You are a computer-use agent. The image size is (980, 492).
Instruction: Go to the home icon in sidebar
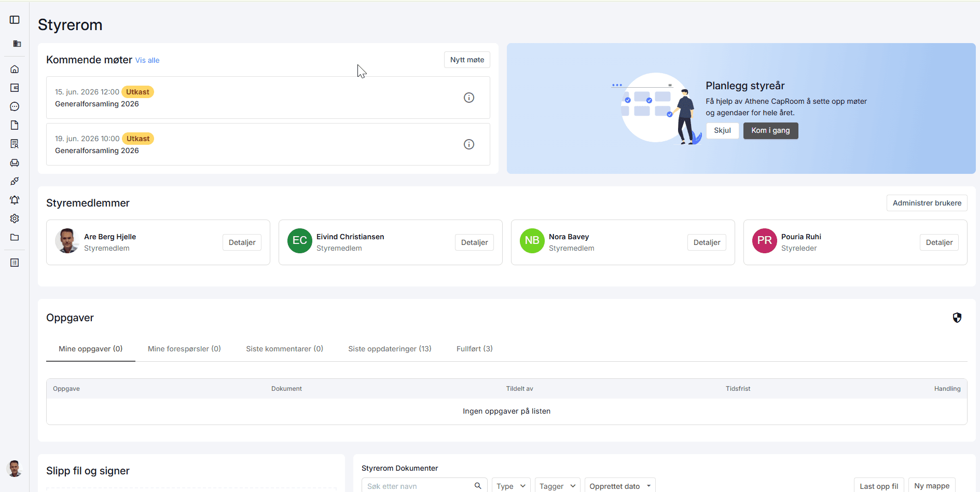tap(15, 69)
